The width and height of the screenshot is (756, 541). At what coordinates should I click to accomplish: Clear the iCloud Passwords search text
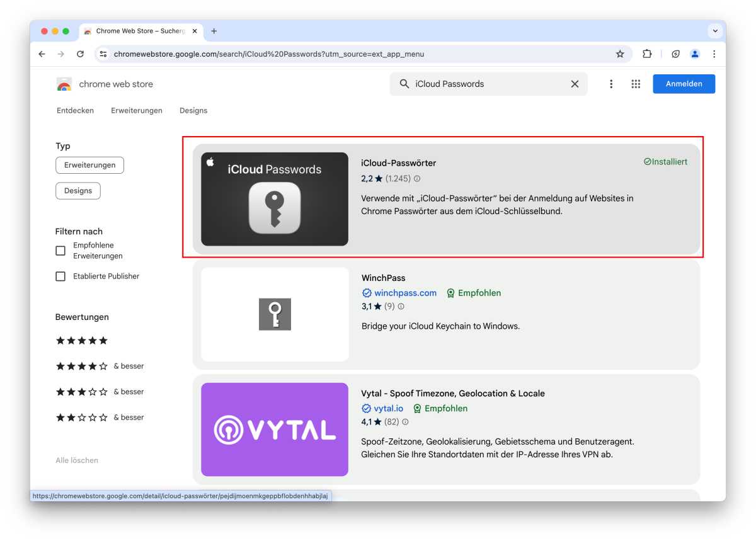(x=575, y=84)
